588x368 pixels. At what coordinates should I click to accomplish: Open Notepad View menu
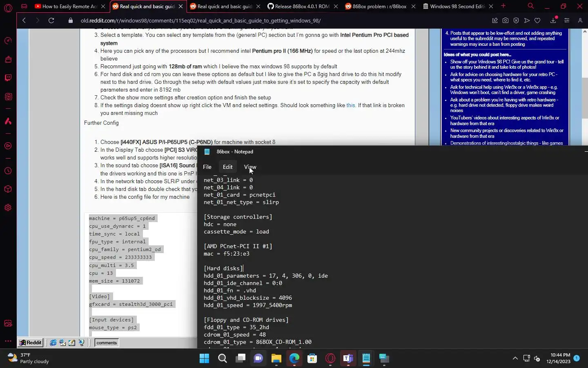tap(250, 167)
